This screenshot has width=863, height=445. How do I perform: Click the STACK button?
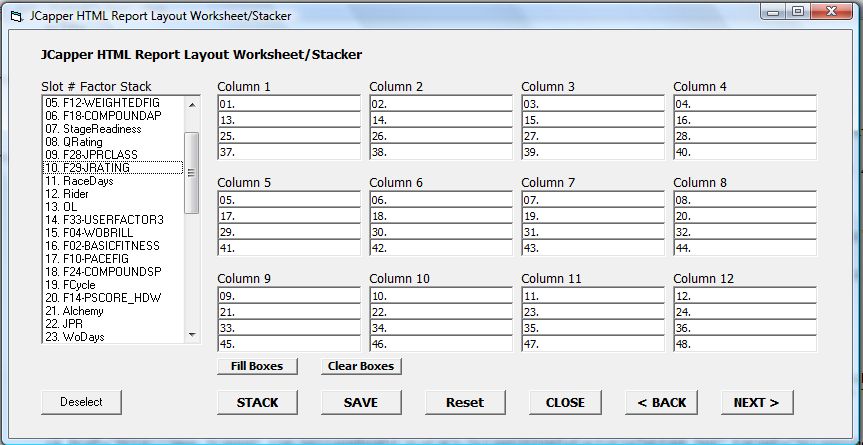tap(257, 403)
